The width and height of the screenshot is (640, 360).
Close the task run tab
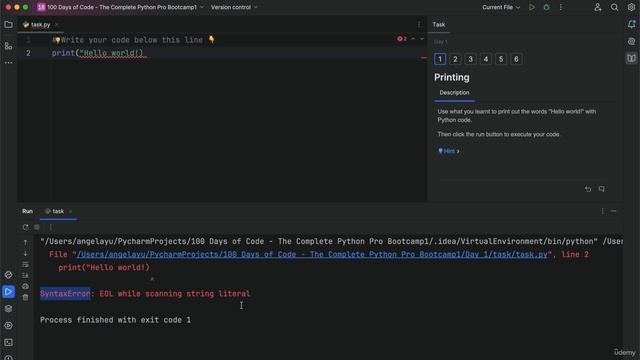click(70, 211)
